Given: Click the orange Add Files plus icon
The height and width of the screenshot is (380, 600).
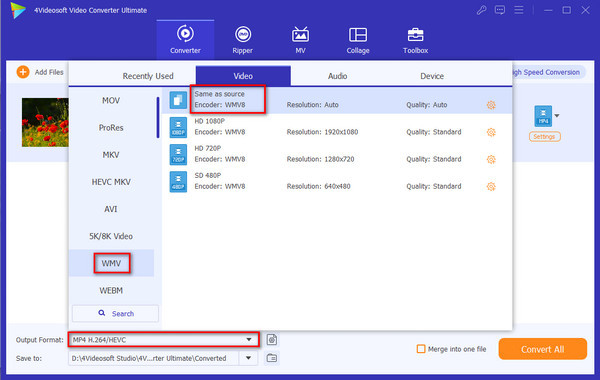Looking at the screenshot, I should 23,72.
